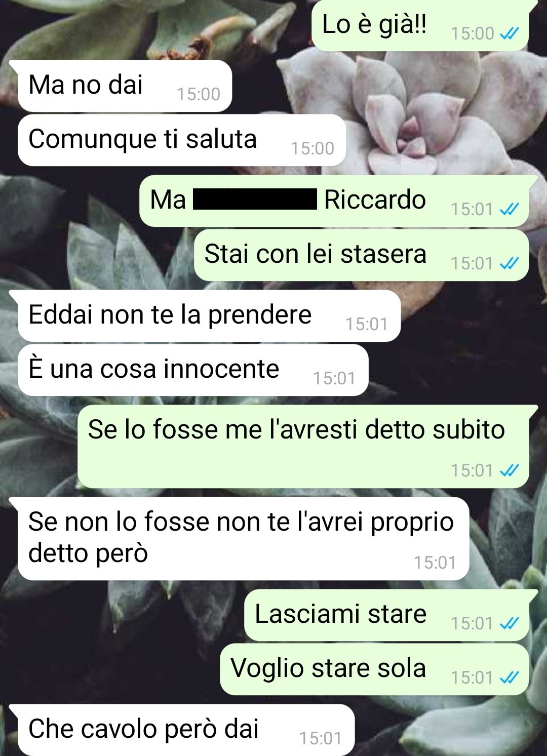Tap the blue ticks on "Stai con lei stasera"
Screen dimensions: 547x756
pyautogui.click(x=509, y=263)
